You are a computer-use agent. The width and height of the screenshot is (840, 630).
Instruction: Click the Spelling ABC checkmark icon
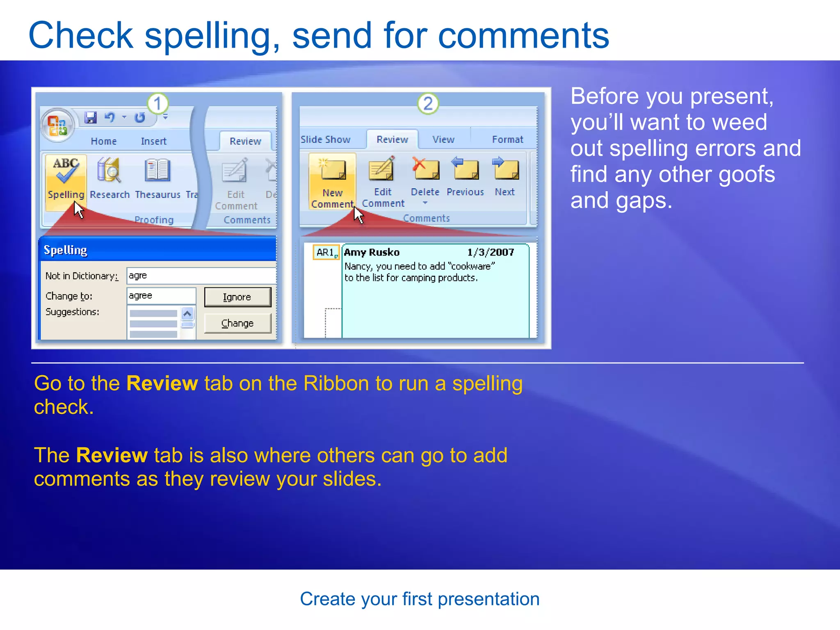tap(66, 170)
